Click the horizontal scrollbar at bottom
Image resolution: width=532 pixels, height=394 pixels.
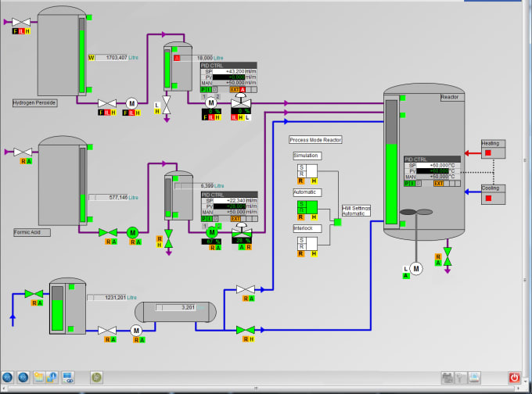261,389
